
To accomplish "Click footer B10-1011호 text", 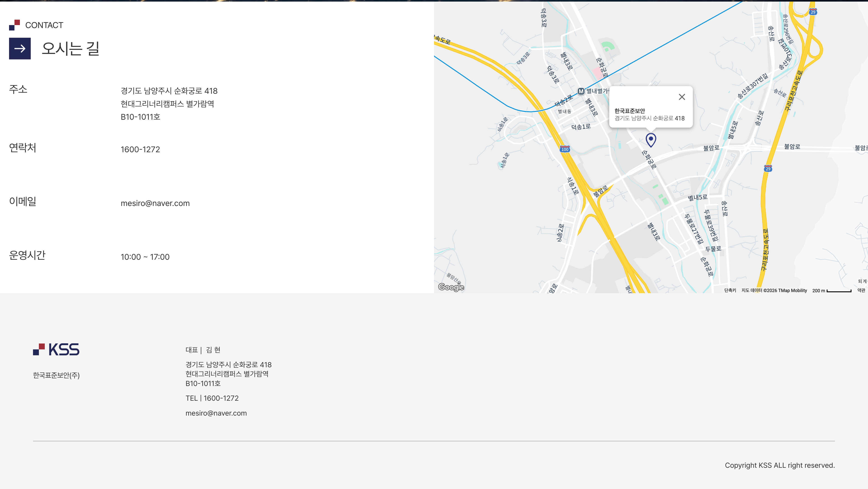I will click(x=203, y=383).
